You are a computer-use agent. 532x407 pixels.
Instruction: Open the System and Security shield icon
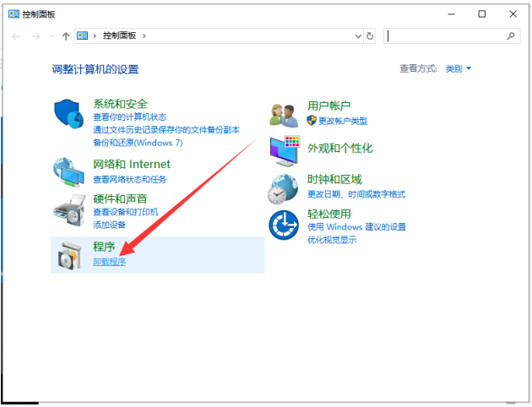click(68, 115)
